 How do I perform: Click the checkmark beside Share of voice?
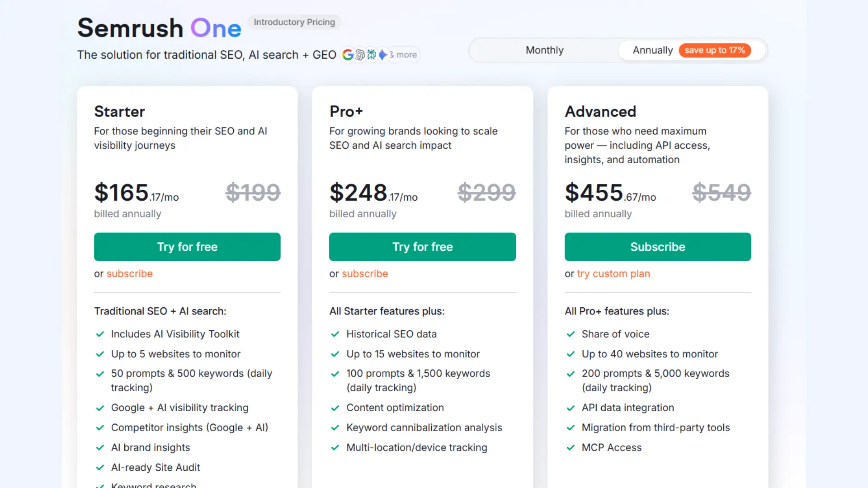click(x=571, y=334)
